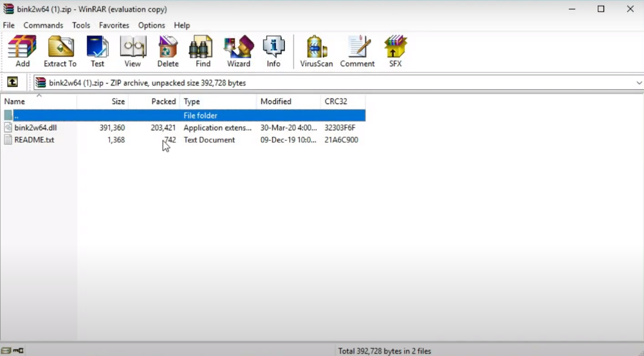Viewport: 644px width, 356px height.
Task: Sort by the Name column header
Action: (x=39, y=102)
